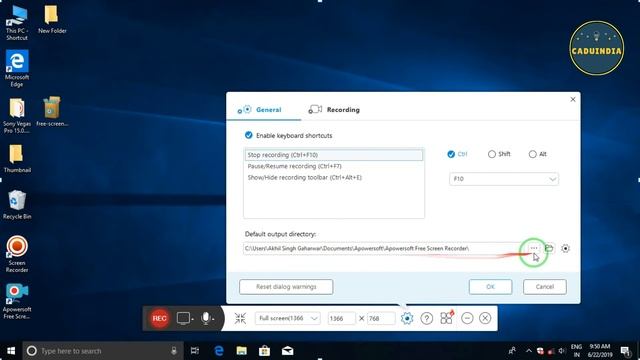Click the collapse region arrows icon
This screenshot has height=360, width=640.
tap(240, 318)
